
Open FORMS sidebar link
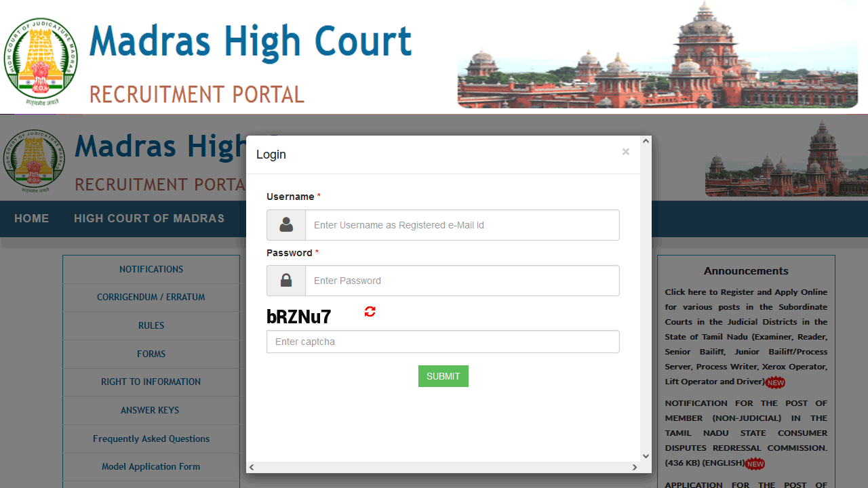pos(151,354)
